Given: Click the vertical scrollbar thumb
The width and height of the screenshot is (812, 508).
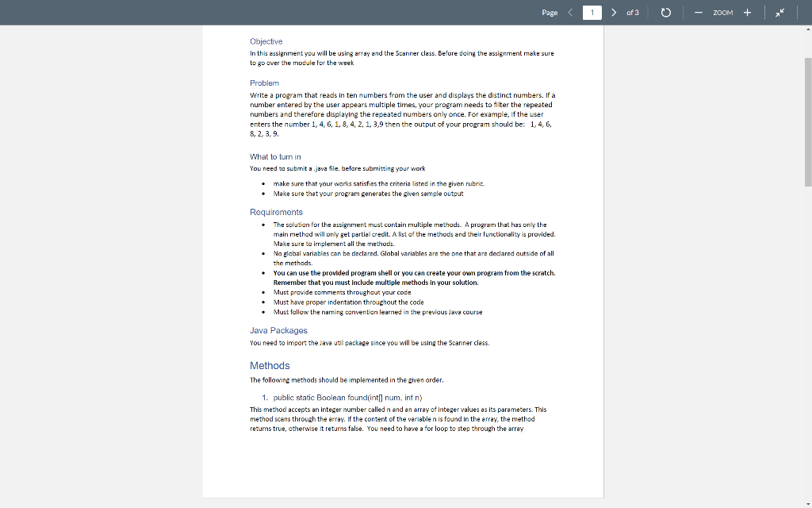Looking at the screenshot, I should 808,121.
